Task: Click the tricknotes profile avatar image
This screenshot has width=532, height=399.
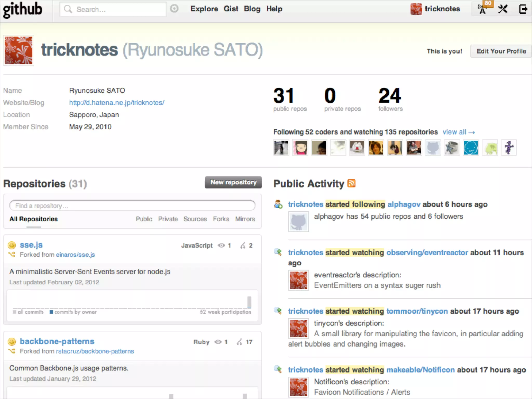Action: pos(19,50)
